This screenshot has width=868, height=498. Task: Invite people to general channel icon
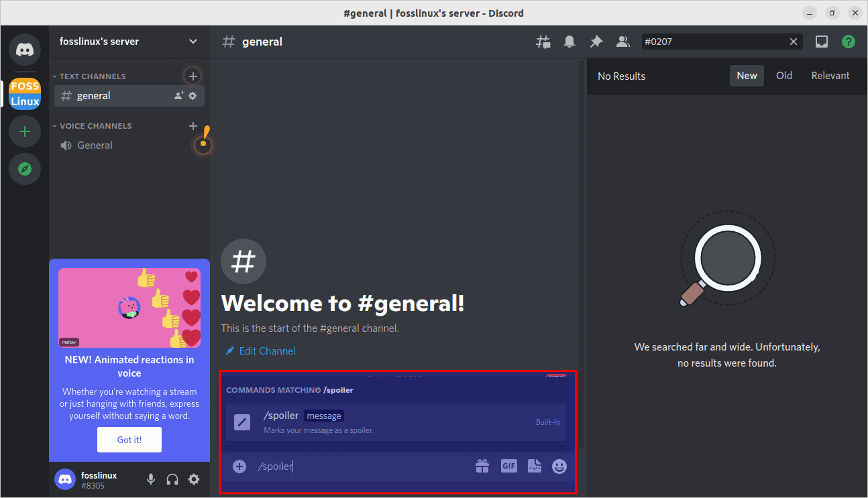pos(179,96)
